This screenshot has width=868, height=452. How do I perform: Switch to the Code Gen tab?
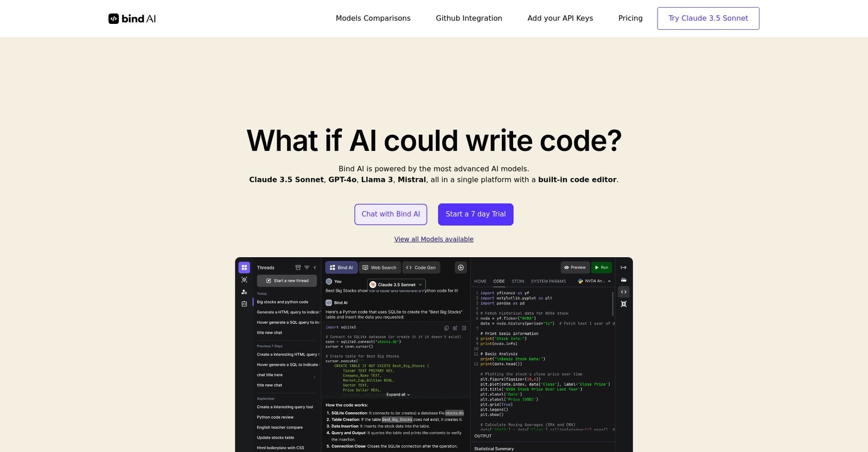tap(421, 268)
